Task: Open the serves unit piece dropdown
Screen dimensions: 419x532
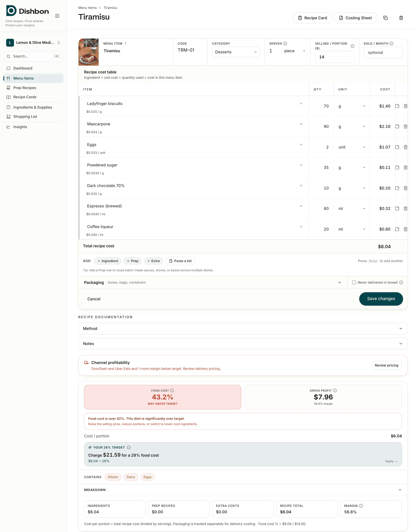Action: coord(295,51)
